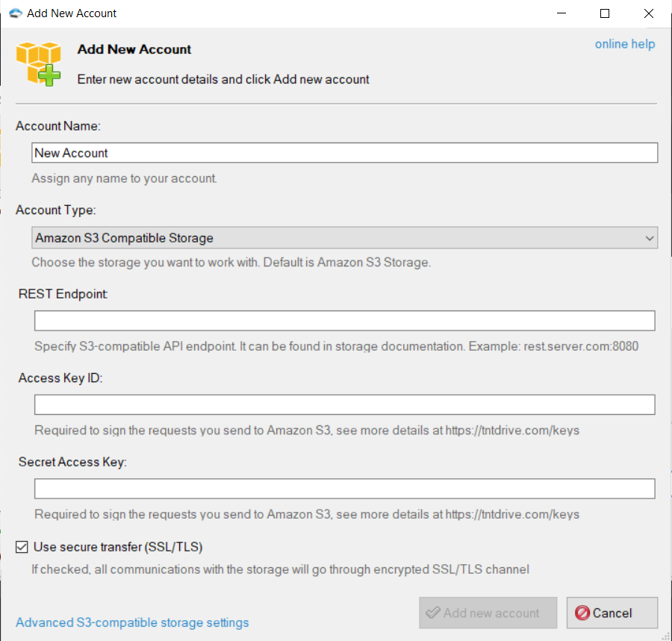Click the resize grip in dialog corner
The height and width of the screenshot is (641, 672).
coord(665,636)
